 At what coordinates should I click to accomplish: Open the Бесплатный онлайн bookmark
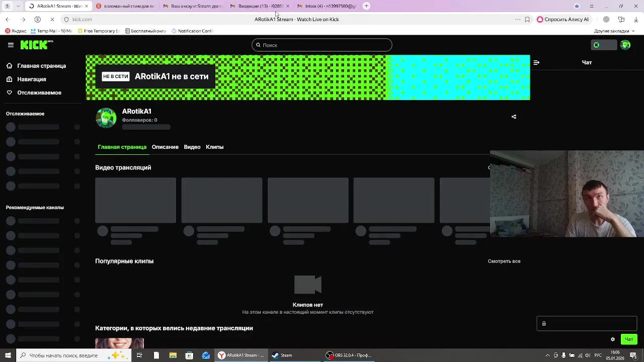point(145,31)
